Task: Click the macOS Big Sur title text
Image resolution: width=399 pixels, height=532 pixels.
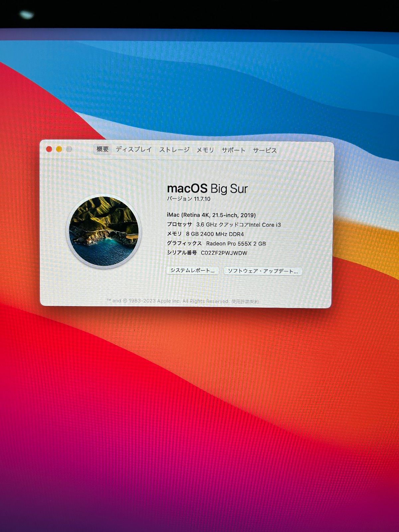Action: coord(207,189)
